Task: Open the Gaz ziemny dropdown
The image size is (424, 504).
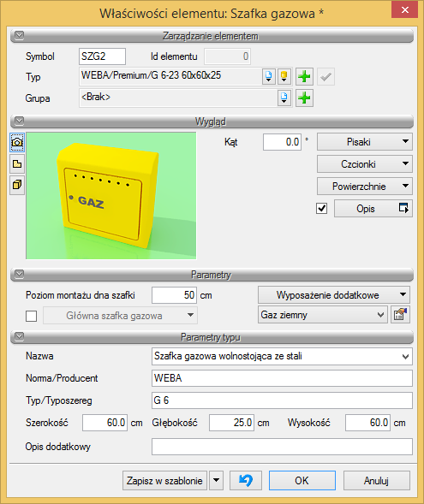Action: pos(323,315)
